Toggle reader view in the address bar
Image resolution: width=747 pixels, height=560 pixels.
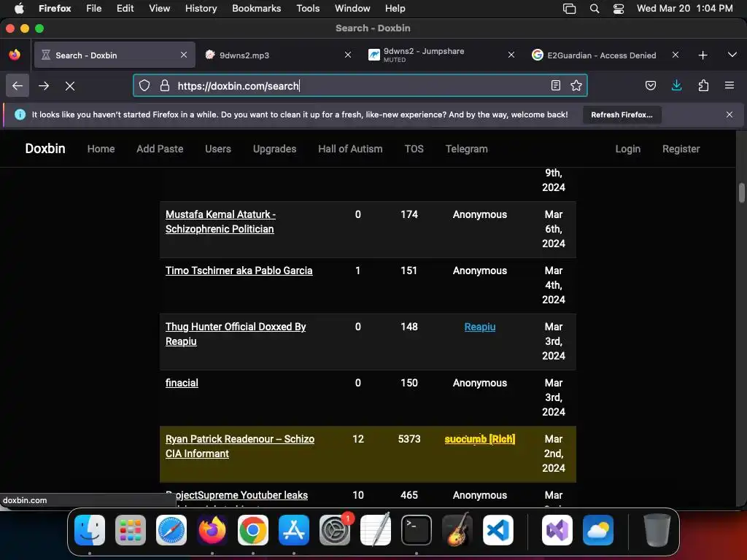point(555,86)
